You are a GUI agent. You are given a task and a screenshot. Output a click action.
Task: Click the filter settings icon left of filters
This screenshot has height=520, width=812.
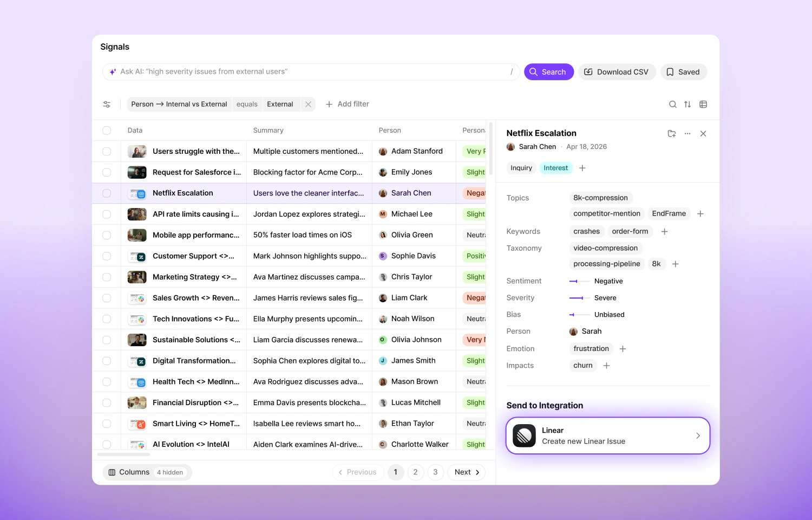(x=107, y=104)
